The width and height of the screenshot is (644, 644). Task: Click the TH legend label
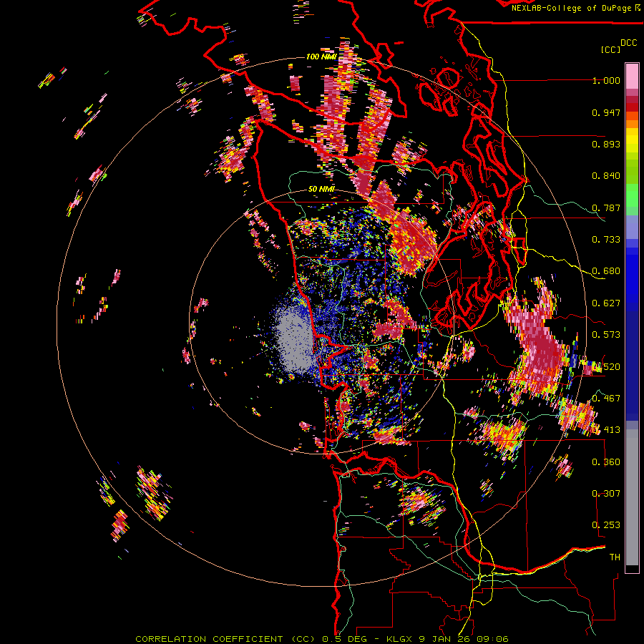614,557
